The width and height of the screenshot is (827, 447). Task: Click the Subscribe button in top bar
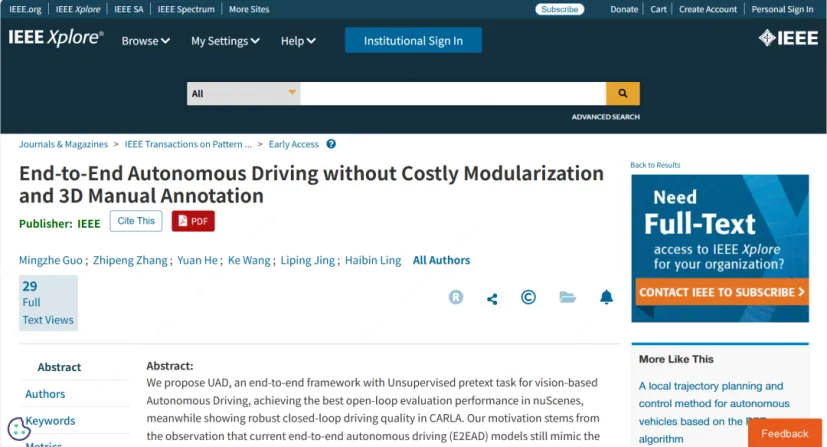point(560,9)
